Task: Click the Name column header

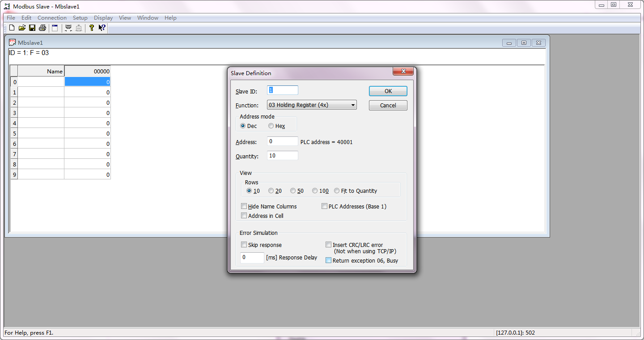Action: click(41, 71)
